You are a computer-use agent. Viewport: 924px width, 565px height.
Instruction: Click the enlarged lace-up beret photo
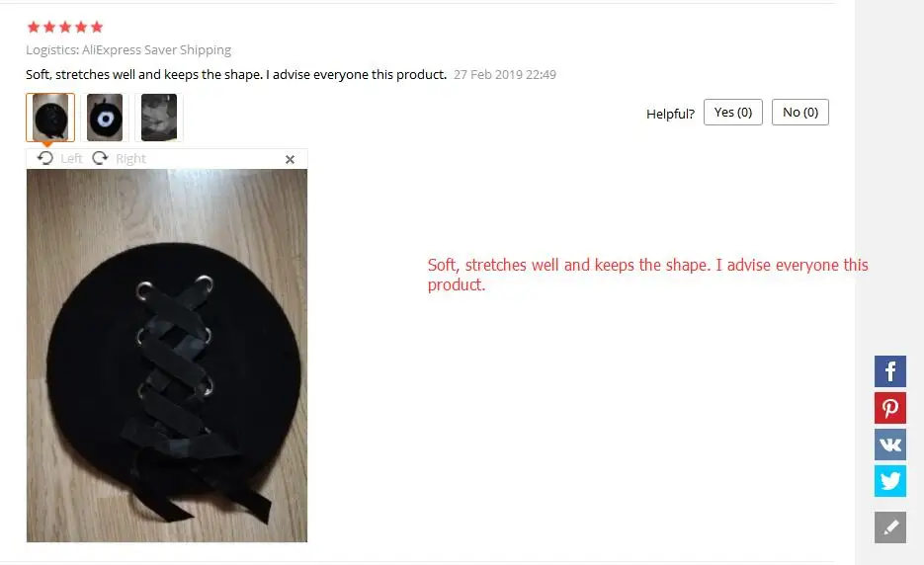(x=167, y=356)
